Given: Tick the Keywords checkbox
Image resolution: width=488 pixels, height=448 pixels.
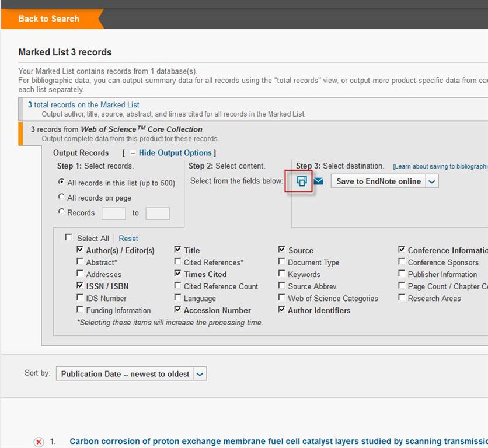Looking at the screenshot, I should (x=282, y=274).
